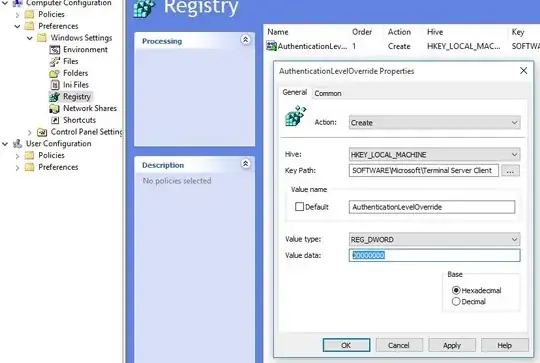Collapse Preferences under Computer Configuration
Screen dimensions: 540x363
[17, 26]
